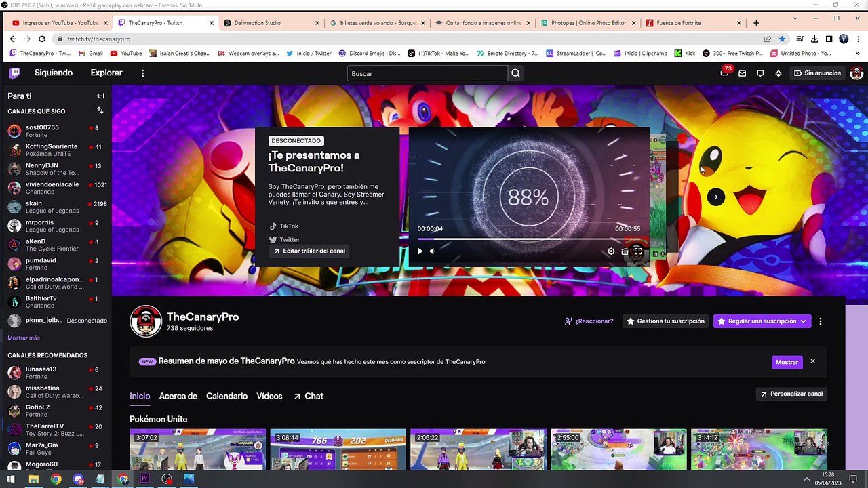Open Kick bookmark in bookmarks bar
The height and width of the screenshot is (488, 868).
(684, 53)
